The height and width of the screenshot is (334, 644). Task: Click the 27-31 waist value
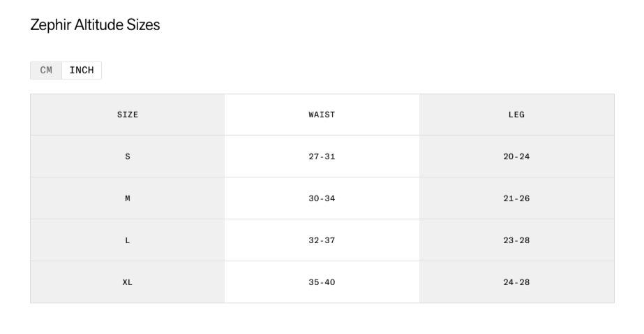click(322, 157)
